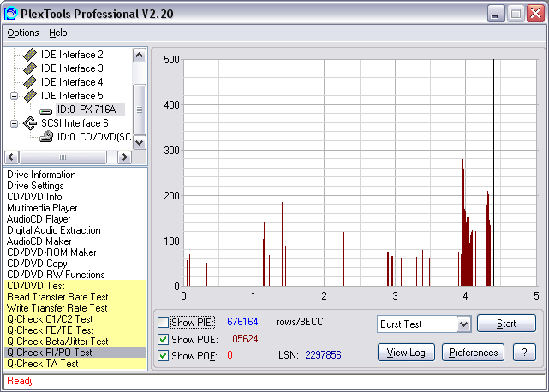Image resolution: width=549 pixels, height=392 pixels.
Task: Click the IDE Interface 5 chip icon
Action: [30, 96]
